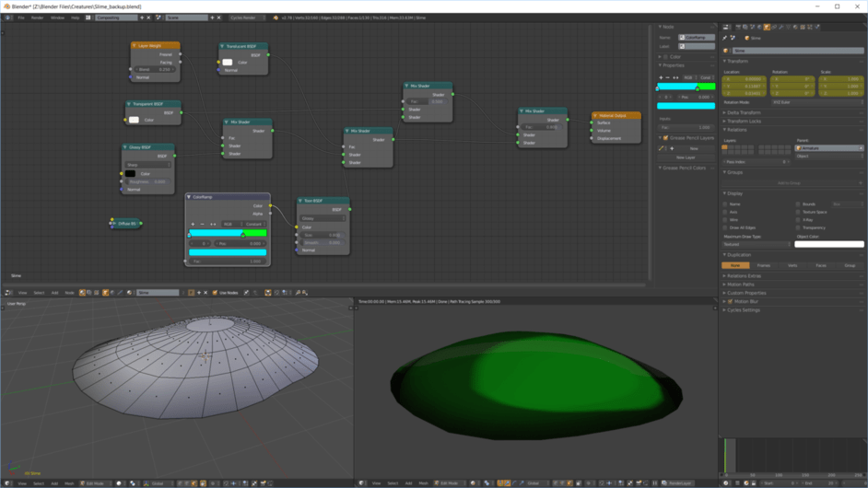This screenshot has height=488, width=868.
Task: Open the Maximum Draw Type Textured dropdown
Action: [757, 245]
